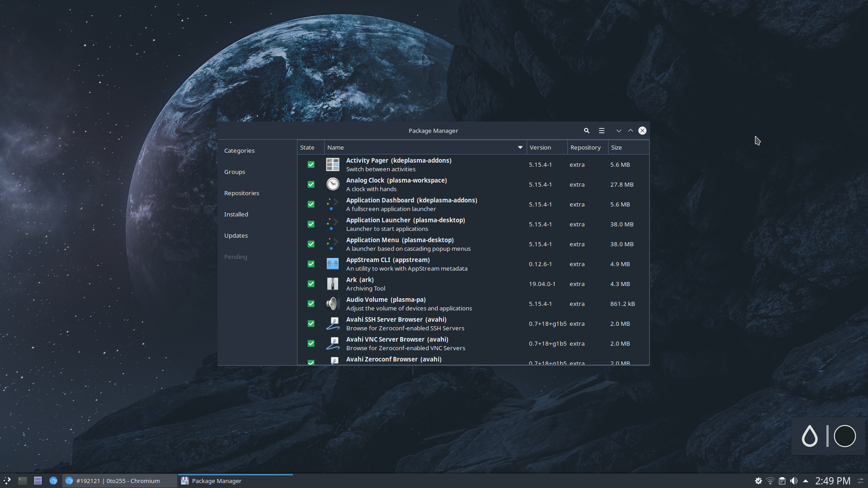Open the Groups section
Viewport: 868px width, 488px height.
coord(235,172)
